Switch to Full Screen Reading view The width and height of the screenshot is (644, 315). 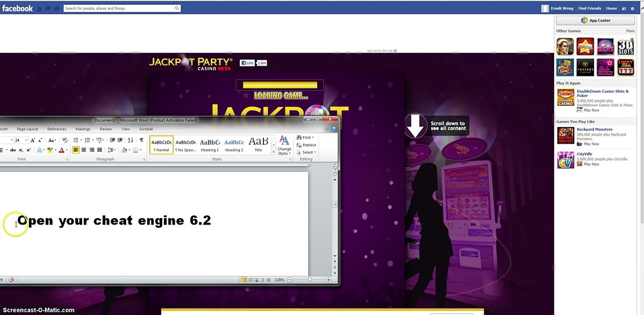coord(250,280)
